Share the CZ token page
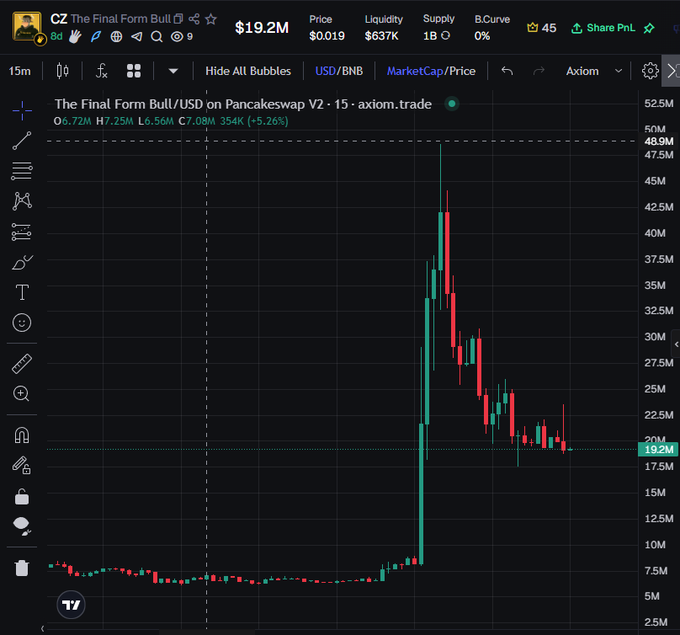Image resolution: width=680 pixels, height=635 pixels. (x=194, y=19)
